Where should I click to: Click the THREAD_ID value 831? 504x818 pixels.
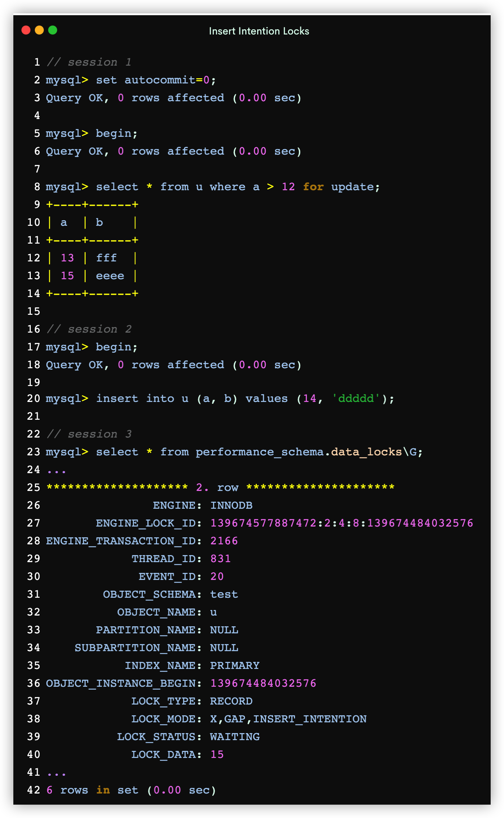click(220, 558)
